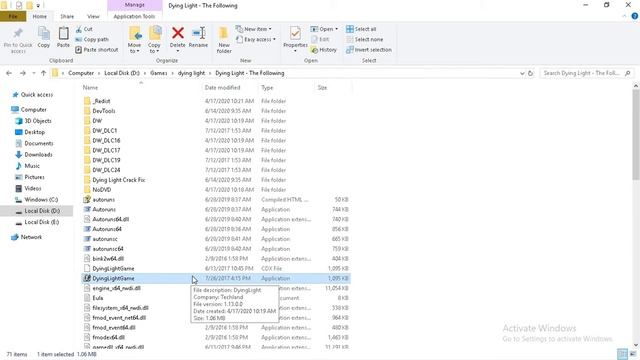640x360 pixels.
Task: Switch to the Home tab
Action: (40, 17)
